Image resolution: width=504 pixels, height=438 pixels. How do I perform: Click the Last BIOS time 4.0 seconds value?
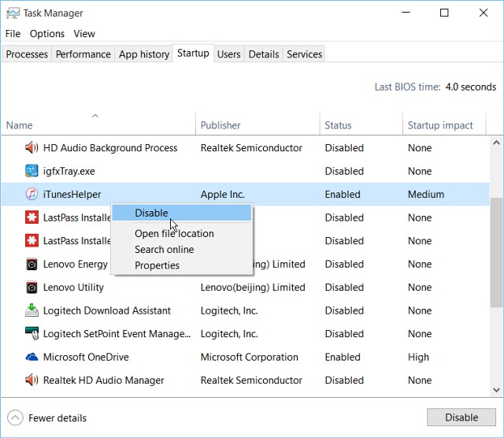(471, 87)
